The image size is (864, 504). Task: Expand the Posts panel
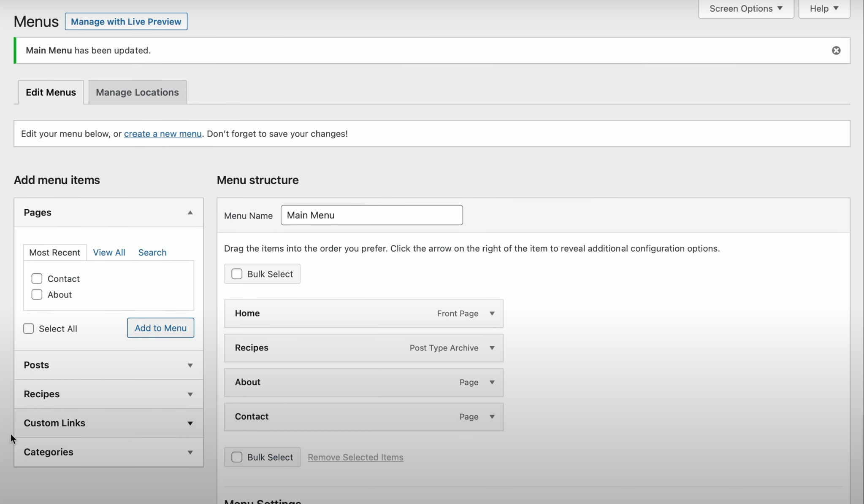tap(190, 365)
